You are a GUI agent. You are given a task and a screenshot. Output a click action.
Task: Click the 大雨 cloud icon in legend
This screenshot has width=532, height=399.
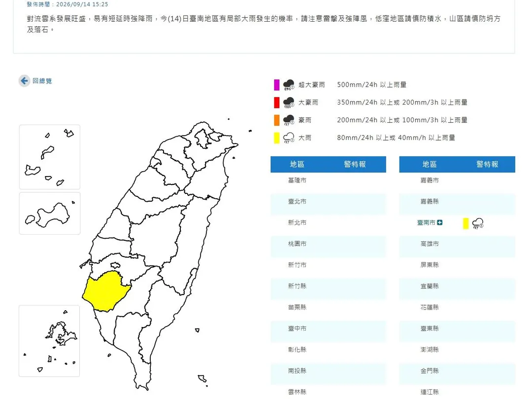[289, 138]
